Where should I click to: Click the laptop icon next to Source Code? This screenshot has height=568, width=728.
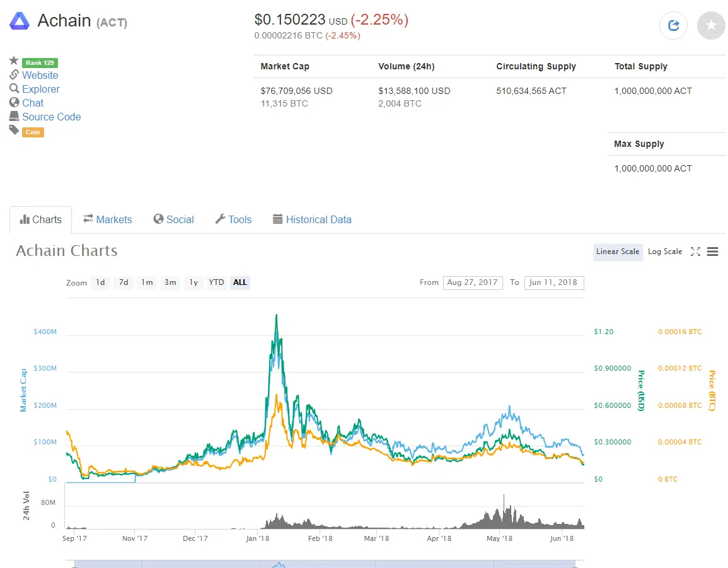(14, 116)
